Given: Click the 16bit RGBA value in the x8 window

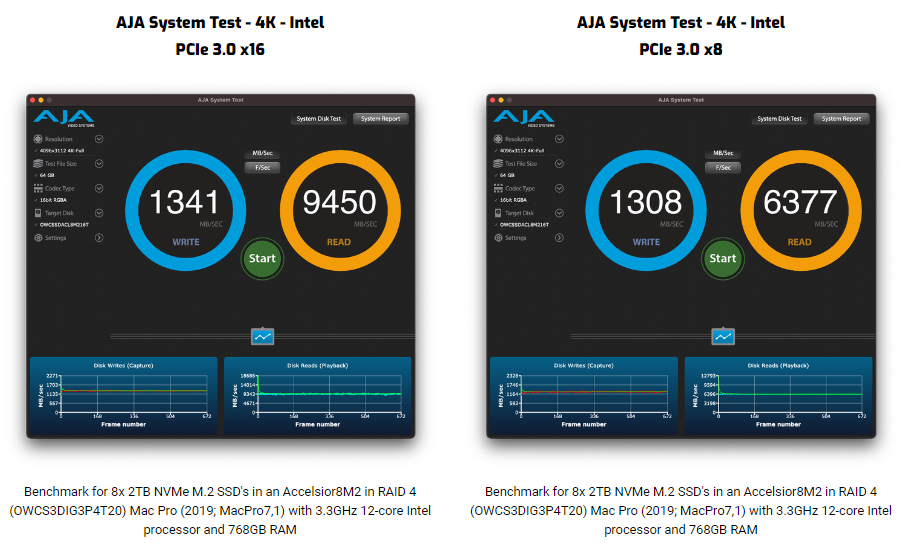Looking at the screenshot, I should point(513,200).
